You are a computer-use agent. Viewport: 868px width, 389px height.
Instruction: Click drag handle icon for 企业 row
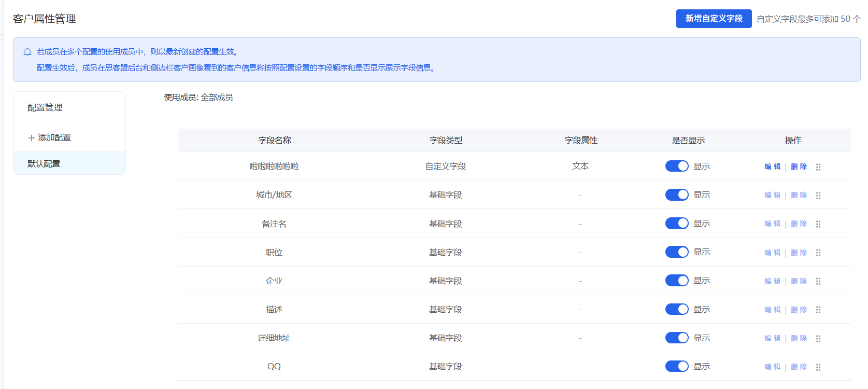click(x=818, y=281)
